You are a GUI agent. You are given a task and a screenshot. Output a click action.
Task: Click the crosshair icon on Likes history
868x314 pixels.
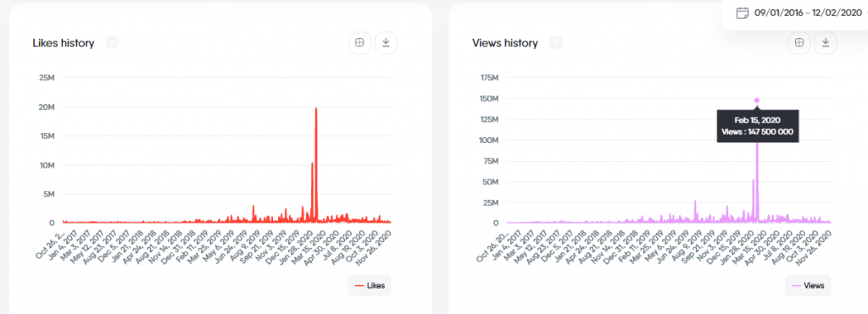point(359,42)
